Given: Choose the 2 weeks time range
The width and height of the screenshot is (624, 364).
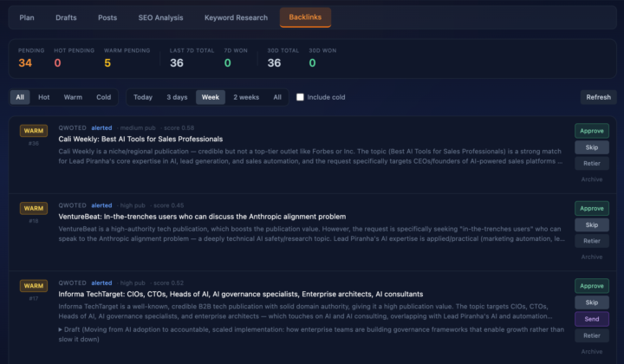Looking at the screenshot, I should 246,97.
